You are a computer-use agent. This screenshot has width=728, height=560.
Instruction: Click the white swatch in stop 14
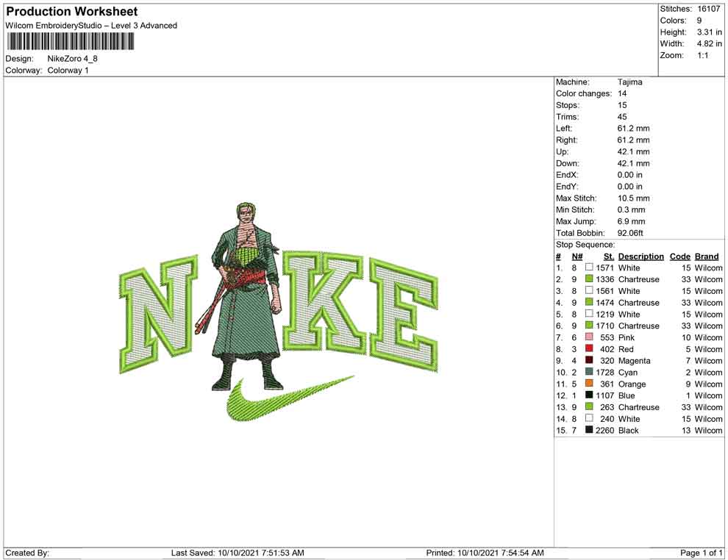[x=589, y=418]
